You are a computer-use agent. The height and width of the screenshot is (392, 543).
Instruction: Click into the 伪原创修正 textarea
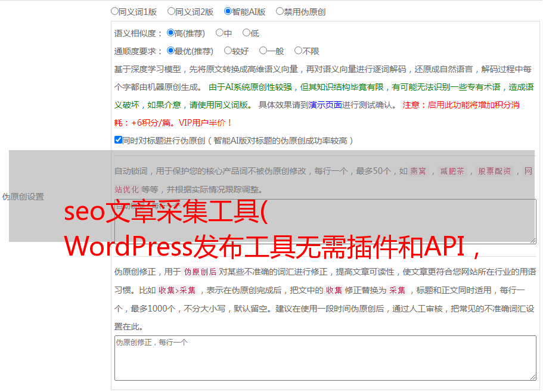click(325, 358)
